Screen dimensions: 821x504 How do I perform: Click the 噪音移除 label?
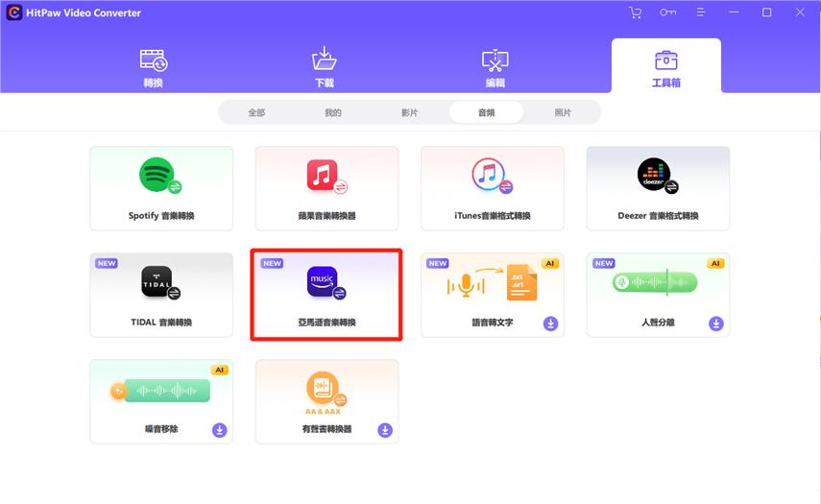161,429
